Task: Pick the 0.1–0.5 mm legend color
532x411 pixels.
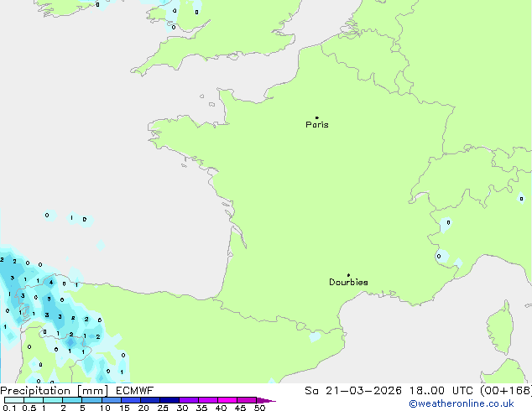Action: [x=14, y=400]
